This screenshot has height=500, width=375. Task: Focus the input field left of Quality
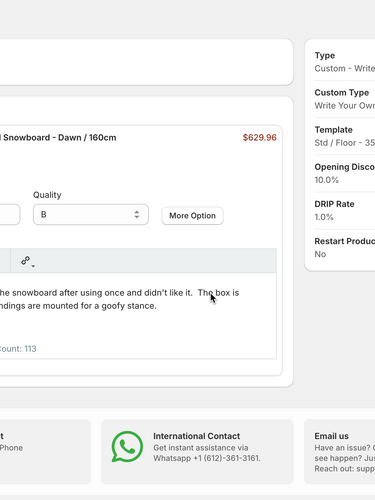point(10,214)
